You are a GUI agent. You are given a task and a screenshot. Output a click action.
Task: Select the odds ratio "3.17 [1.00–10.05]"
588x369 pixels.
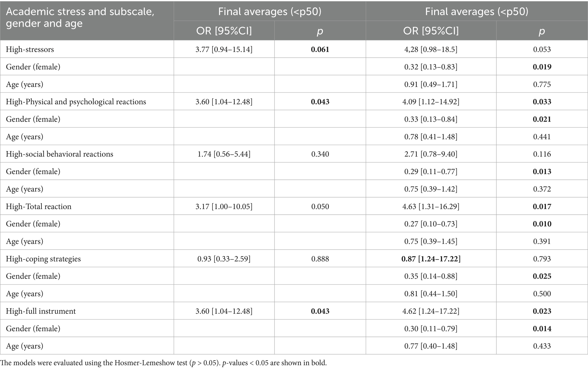pyautogui.click(x=224, y=206)
